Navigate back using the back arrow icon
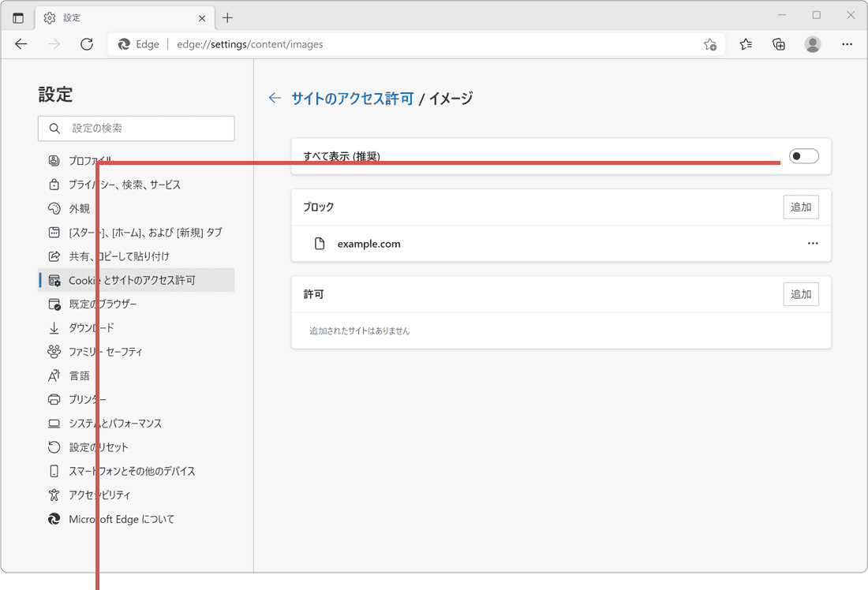The height and width of the screenshot is (590, 868). coord(21,44)
